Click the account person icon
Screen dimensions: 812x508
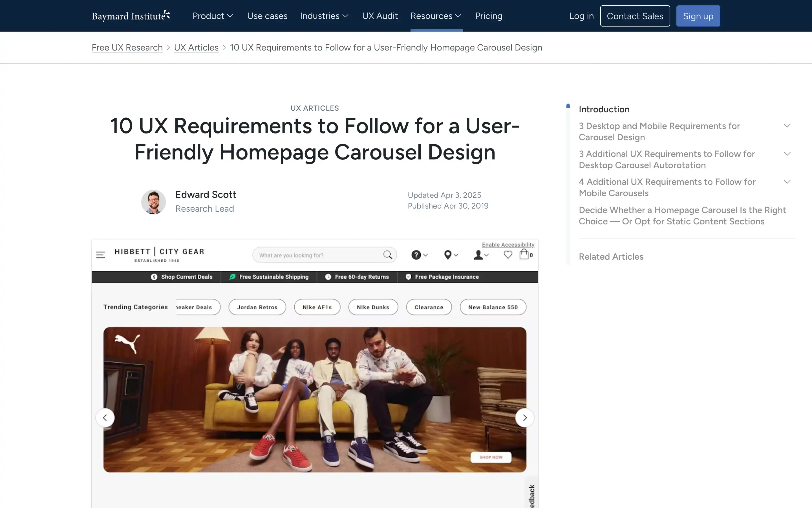point(478,255)
